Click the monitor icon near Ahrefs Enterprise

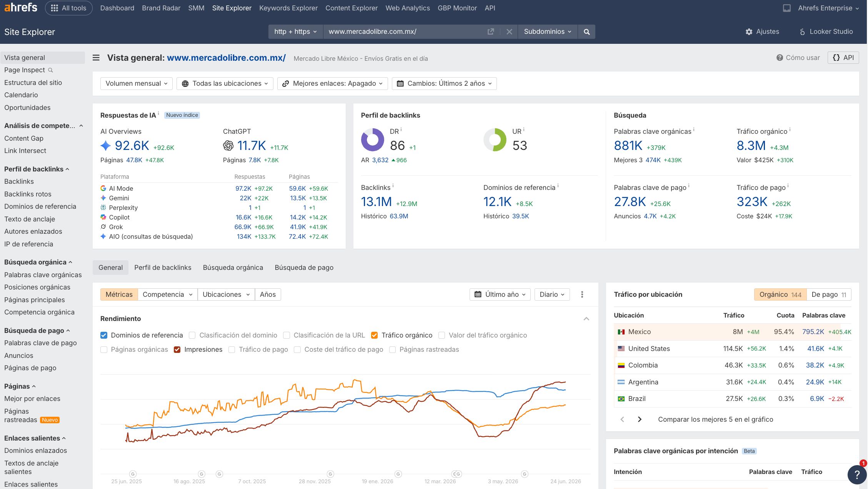click(x=787, y=8)
